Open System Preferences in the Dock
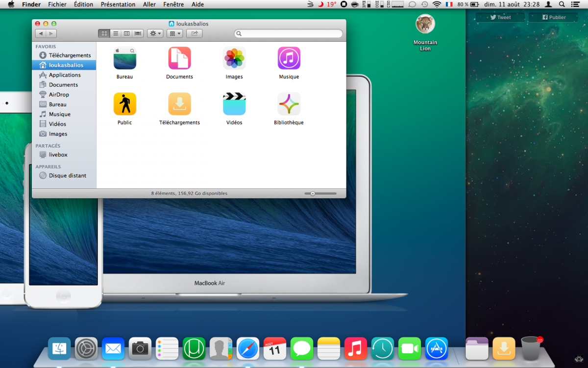This screenshot has width=588, height=368. pyautogui.click(x=86, y=349)
